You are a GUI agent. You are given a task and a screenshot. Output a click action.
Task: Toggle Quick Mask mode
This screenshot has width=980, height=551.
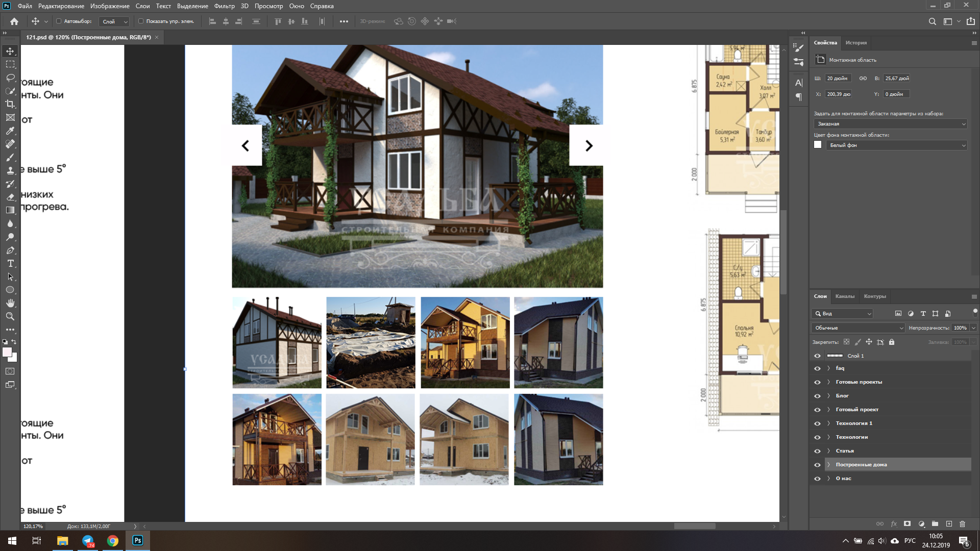pyautogui.click(x=10, y=371)
